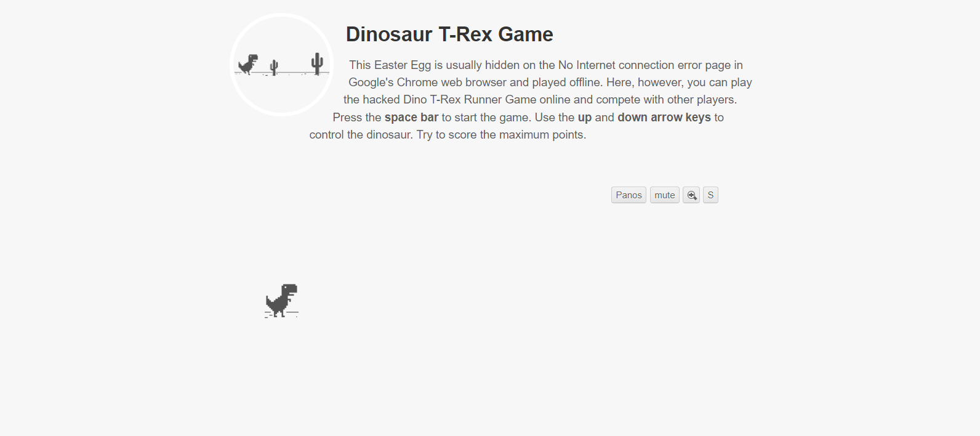
Task: Click the 'down arrow keys' bold text
Action: [664, 117]
